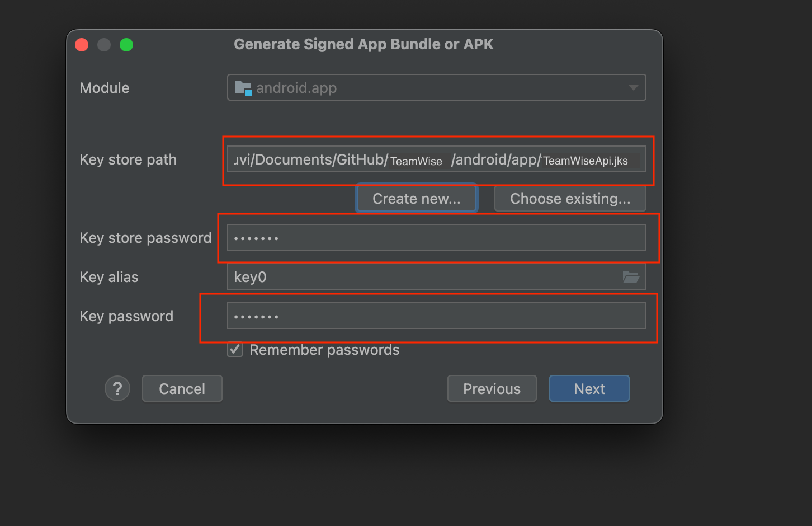Click the Create new... button
Screen dimensions: 812x526
point(416,199)
